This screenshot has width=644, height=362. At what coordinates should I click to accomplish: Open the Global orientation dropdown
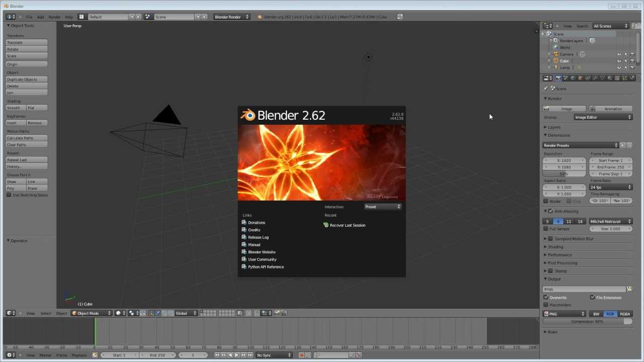tap(186, 313)
